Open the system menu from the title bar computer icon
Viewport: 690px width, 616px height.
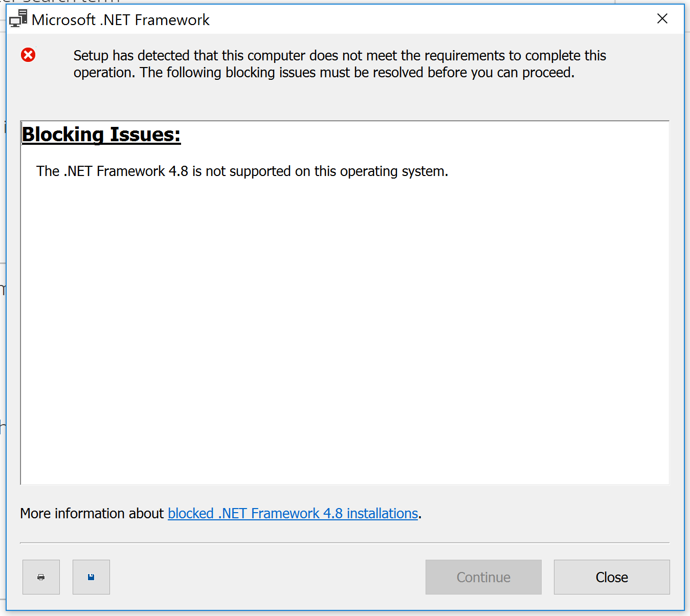tap(18, 19)
